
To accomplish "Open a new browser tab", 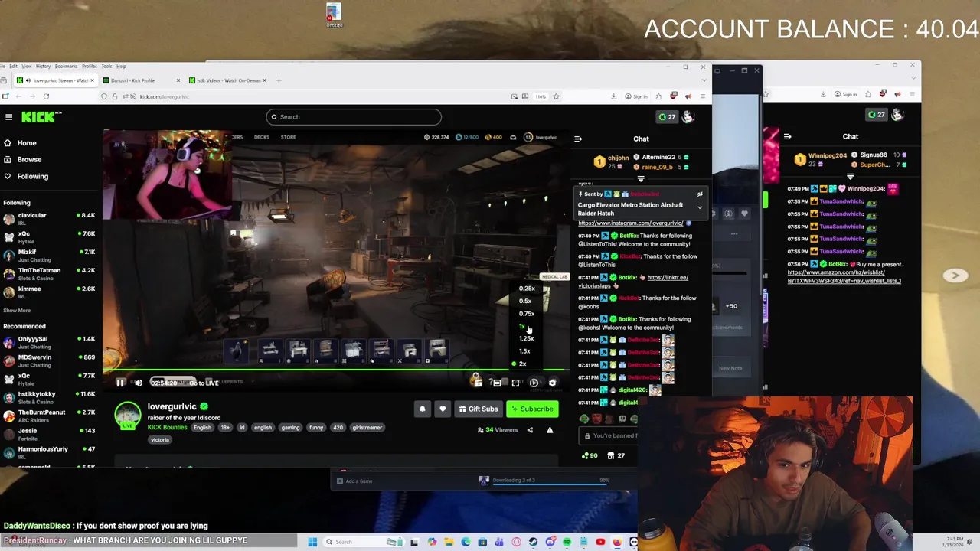I will point(279,80).
